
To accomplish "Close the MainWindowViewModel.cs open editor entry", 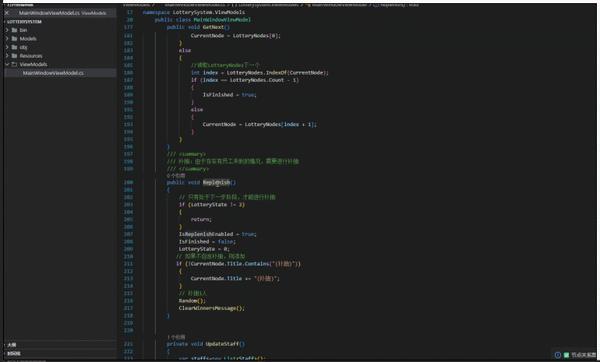I will [7, 13].
